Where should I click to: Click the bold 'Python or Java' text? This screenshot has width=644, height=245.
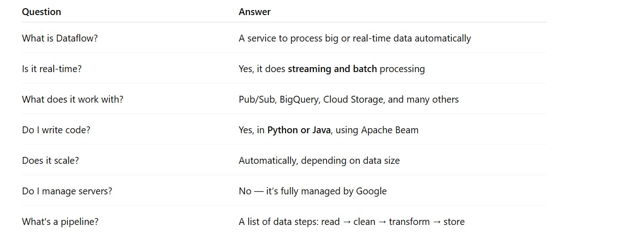[299, 130]
